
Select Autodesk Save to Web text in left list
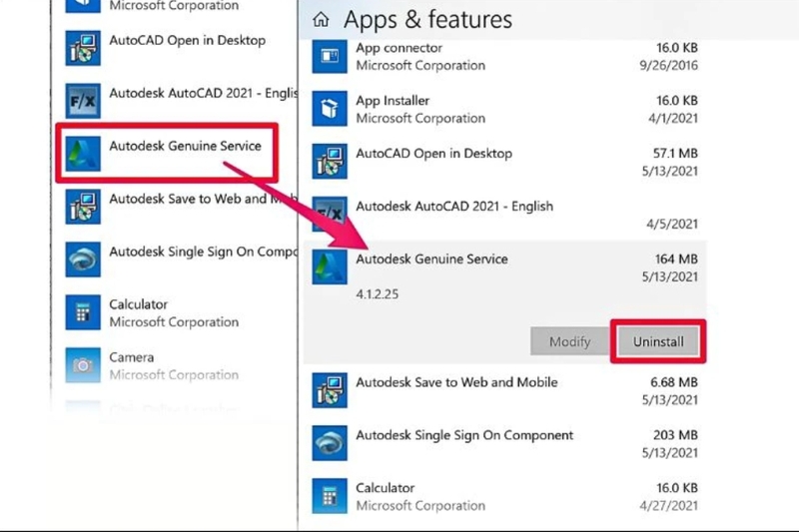coord(203,199)
